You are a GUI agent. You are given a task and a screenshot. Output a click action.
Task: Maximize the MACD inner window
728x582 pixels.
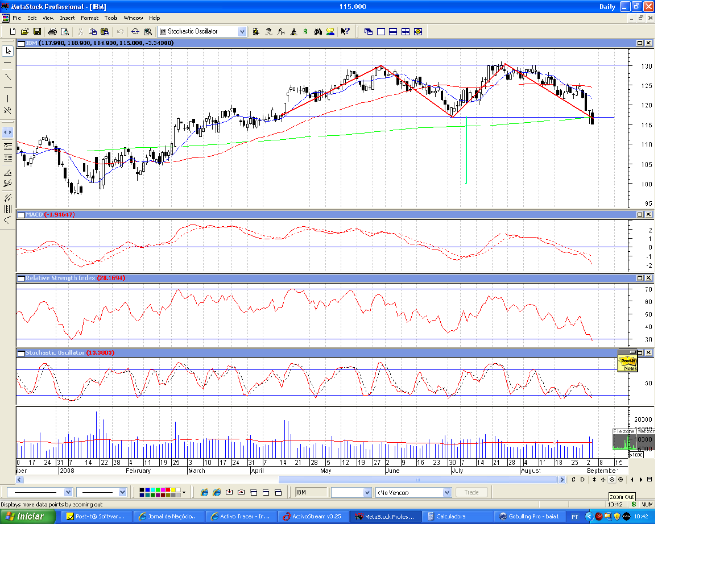coord(640,214)
